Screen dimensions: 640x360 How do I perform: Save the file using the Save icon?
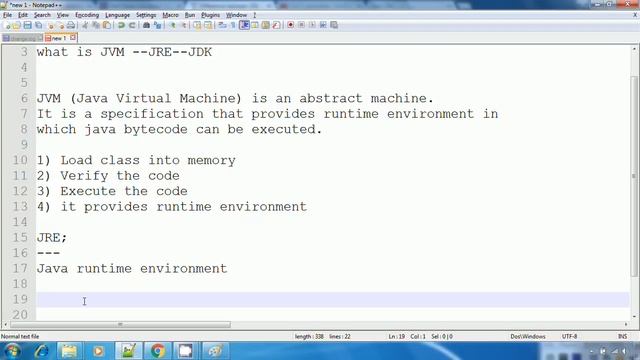[x=27, y=25]
